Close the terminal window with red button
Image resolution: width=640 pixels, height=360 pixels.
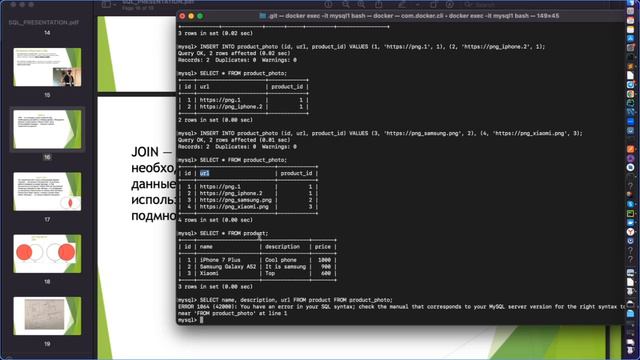click(x=182, y=16)
